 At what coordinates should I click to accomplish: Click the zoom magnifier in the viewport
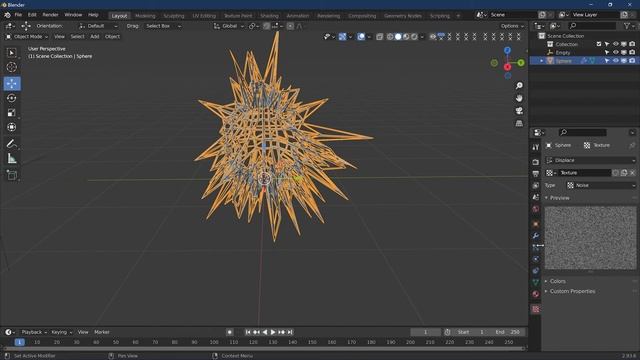[519, 86]
